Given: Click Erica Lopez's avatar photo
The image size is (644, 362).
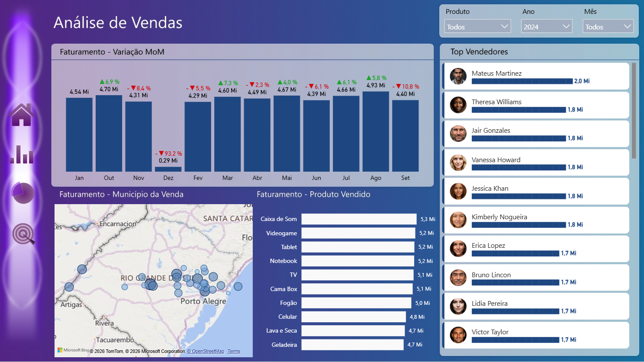Looking at the screenshot, I should [458, 249].
